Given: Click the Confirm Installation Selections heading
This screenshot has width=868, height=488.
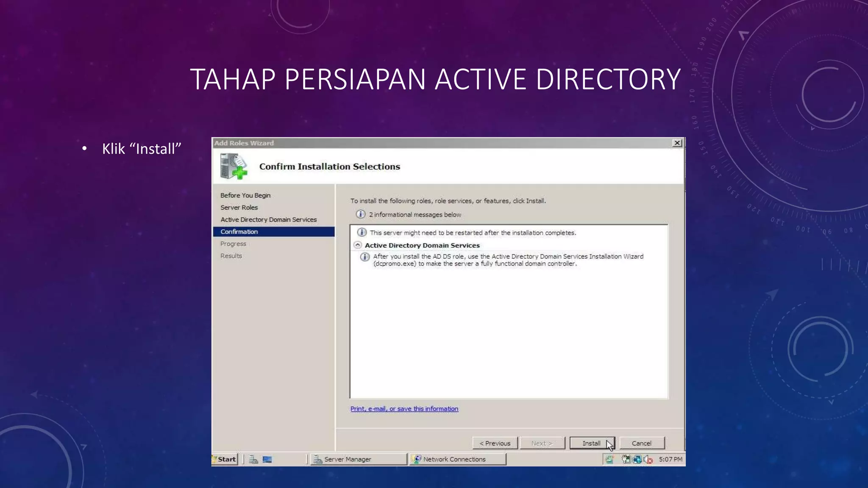Looking at the screenshot, I should pos(330,166).
